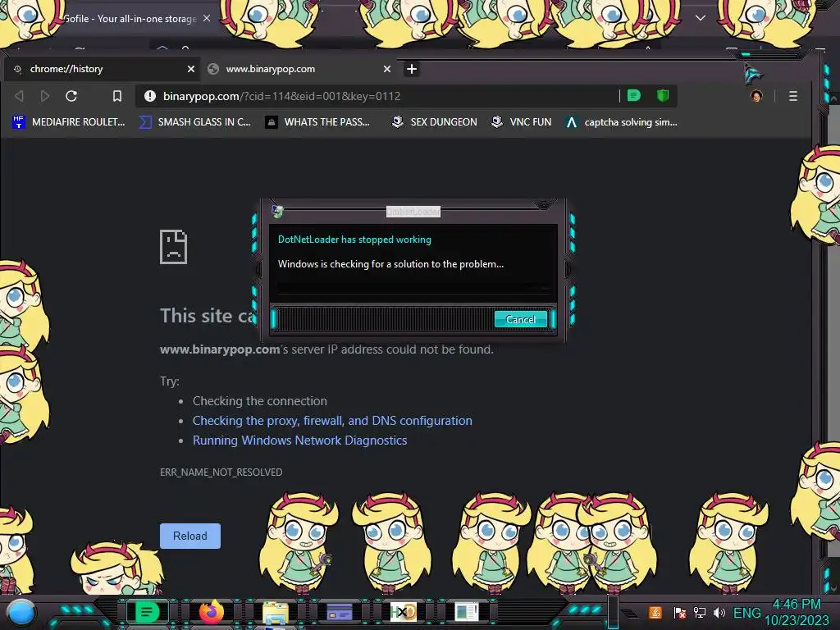
Task: Switch to the chrome://history tab
Action: [102, 69]
